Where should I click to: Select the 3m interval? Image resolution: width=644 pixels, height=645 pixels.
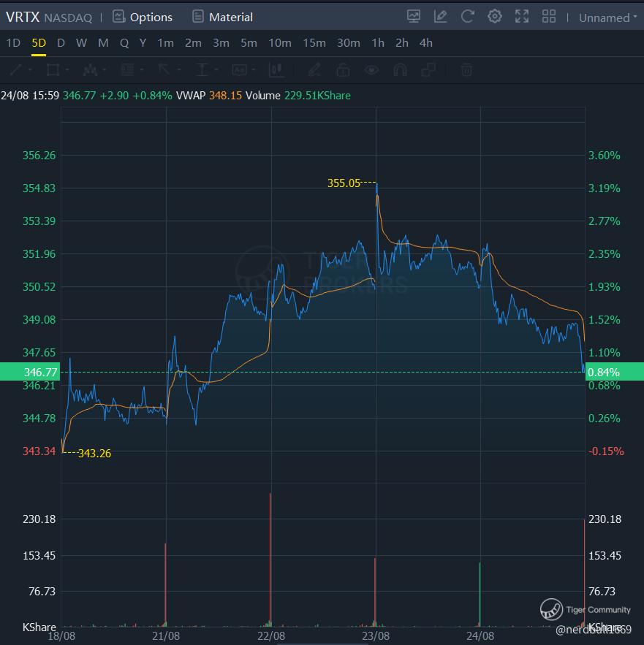(x=221, y=43)
